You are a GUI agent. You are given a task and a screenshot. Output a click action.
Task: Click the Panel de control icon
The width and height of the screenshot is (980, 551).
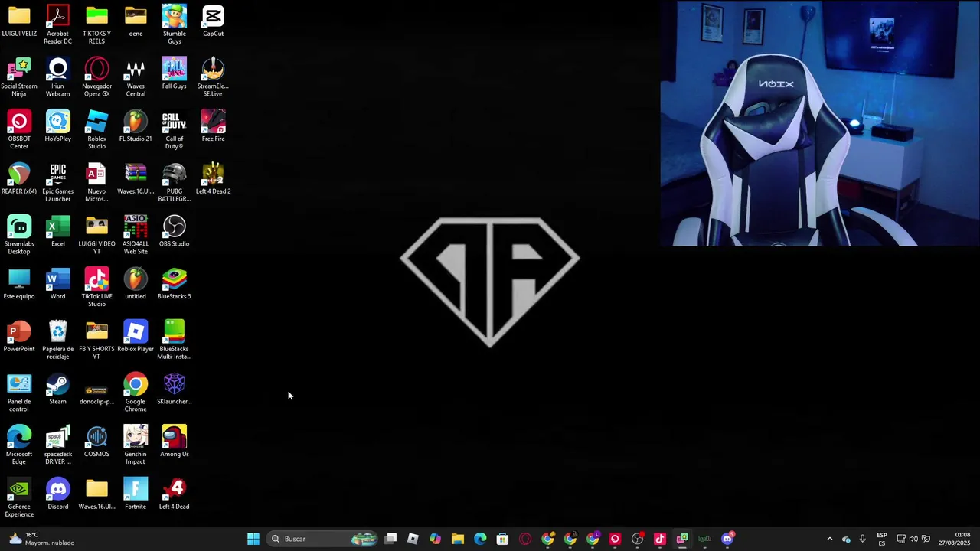19,393
